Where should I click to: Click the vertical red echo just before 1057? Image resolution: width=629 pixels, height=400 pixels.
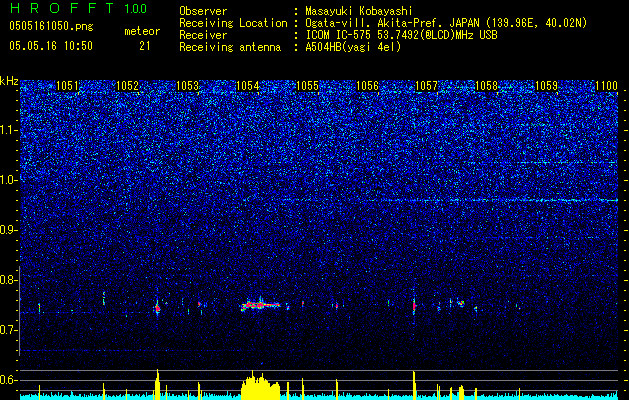[414, 306]
